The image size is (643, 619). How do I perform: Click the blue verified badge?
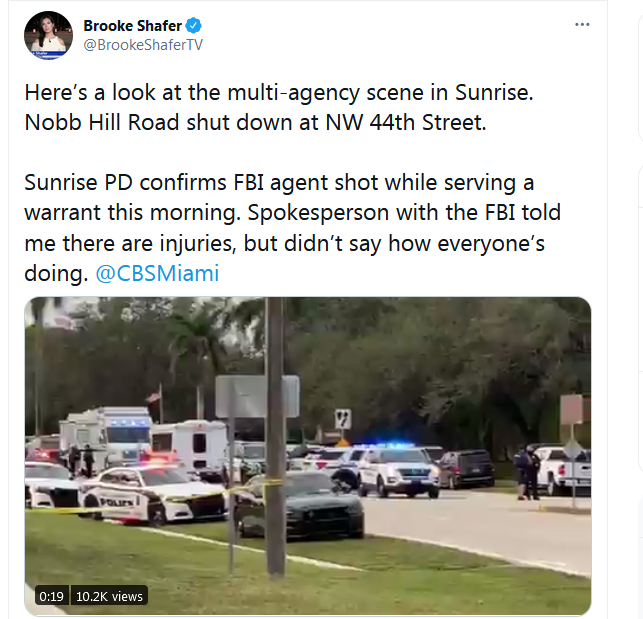coord(193,26)
